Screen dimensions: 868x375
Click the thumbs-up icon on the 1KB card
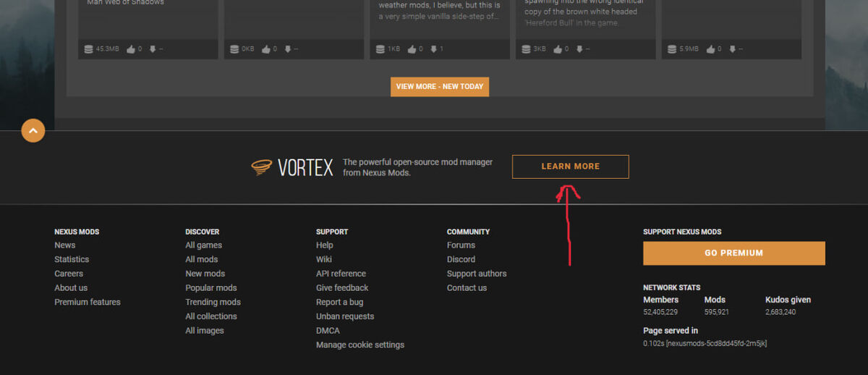pyautogui.click(x=412, y=49)
